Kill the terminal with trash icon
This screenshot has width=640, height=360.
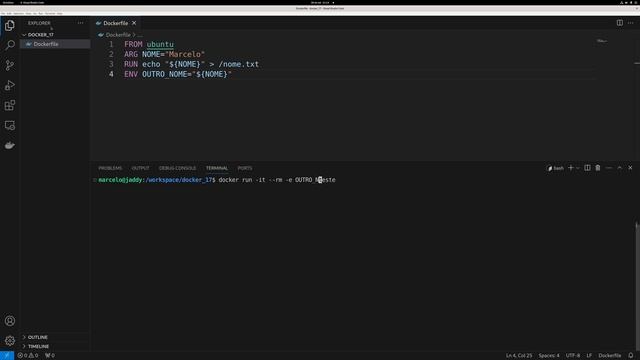pos(598,168)
